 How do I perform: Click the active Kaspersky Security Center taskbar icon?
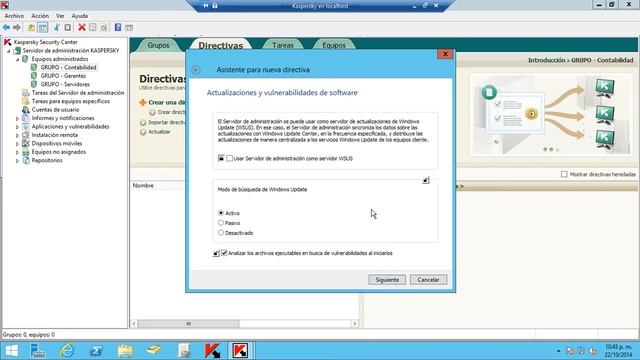pos(240,351)
